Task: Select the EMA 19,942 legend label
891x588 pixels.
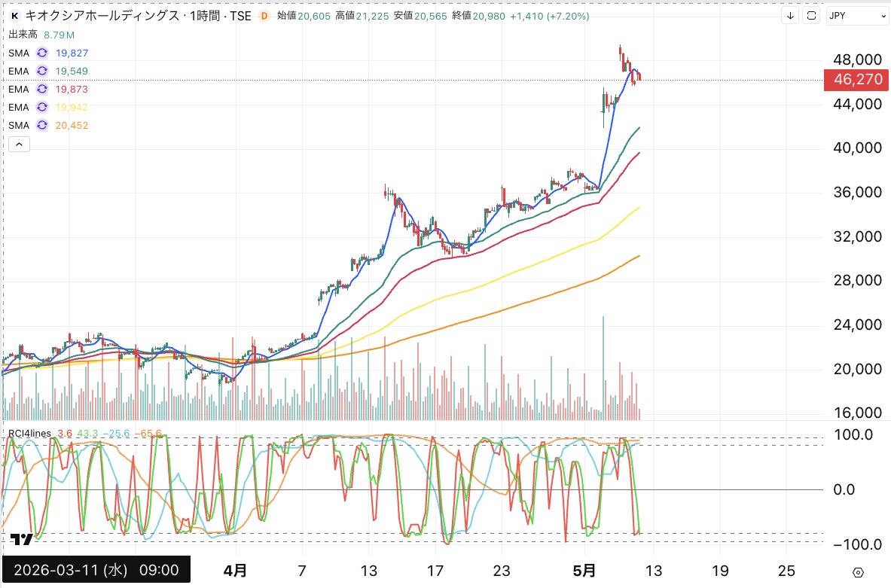Action: (x=19, y=108)
